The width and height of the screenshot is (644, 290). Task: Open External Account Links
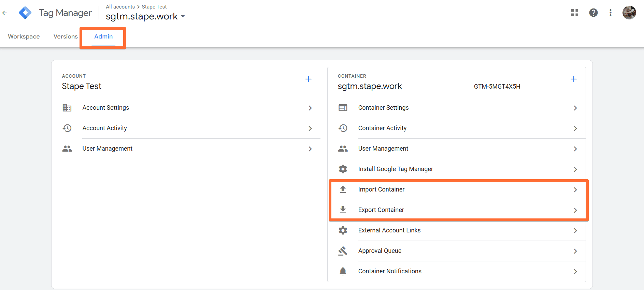tap(389, 230)
